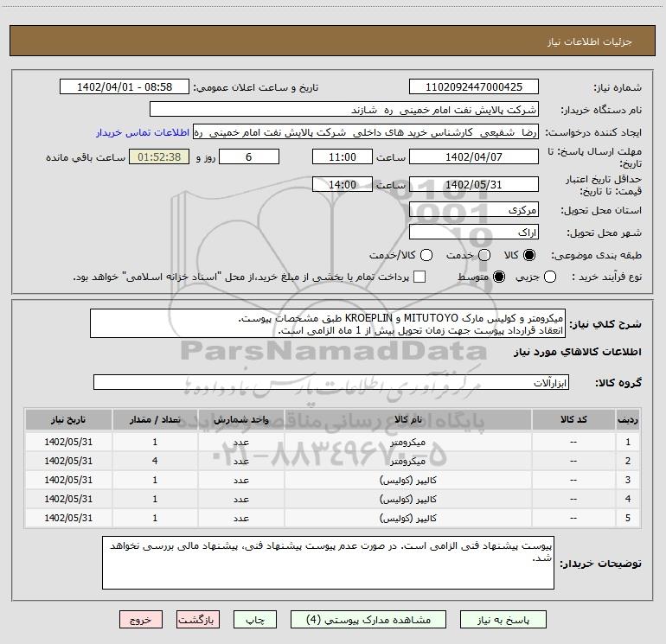Click date 1402/05/31 in row 1
Screen dimensions: 666x644
point(68,442)
